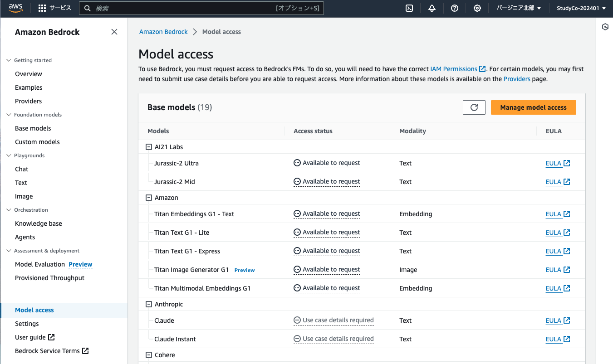Screen dimensions: 613x364
Task: Open the help question mark icon
Action: pyautogui.click(x=454, y=8)
